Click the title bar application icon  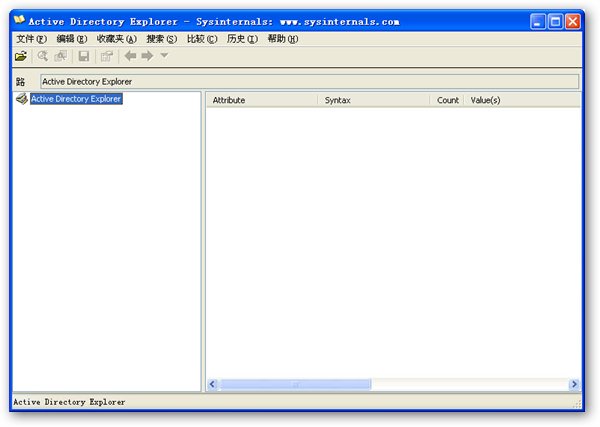tap(20, 20)
